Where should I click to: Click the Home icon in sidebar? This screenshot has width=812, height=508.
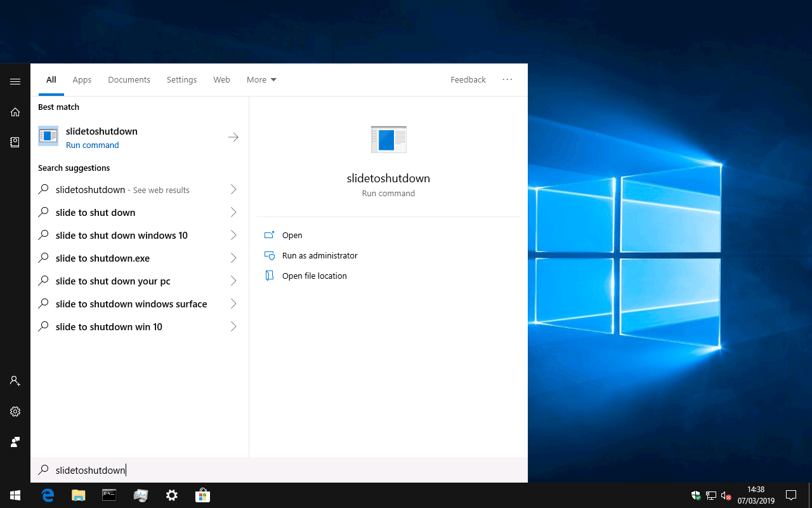(15, 112)
